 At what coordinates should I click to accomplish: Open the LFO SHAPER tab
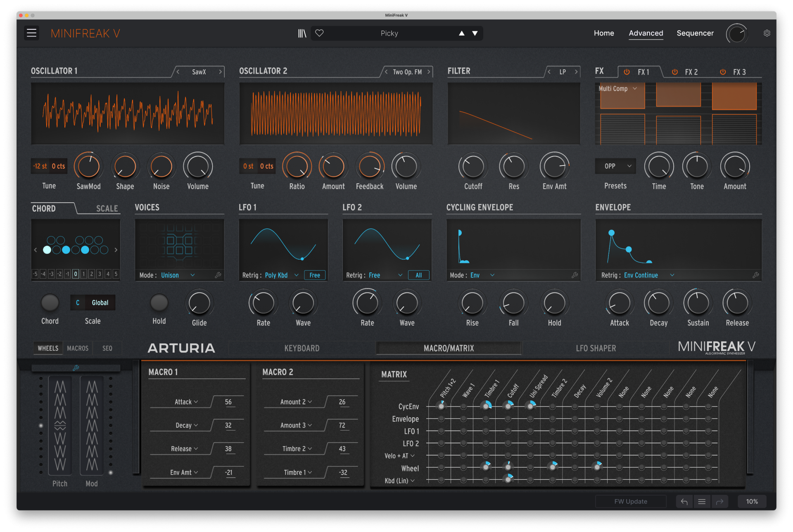pos(596,348)
